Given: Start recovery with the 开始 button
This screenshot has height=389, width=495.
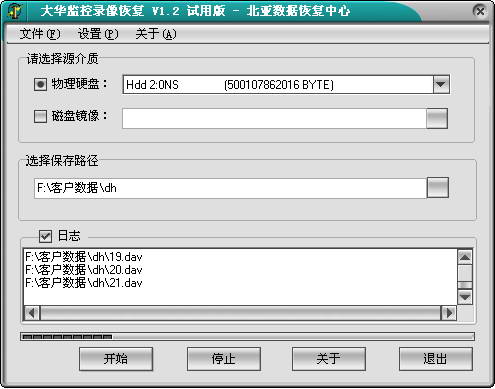Looking at the screenshot, I should [116, 359].
